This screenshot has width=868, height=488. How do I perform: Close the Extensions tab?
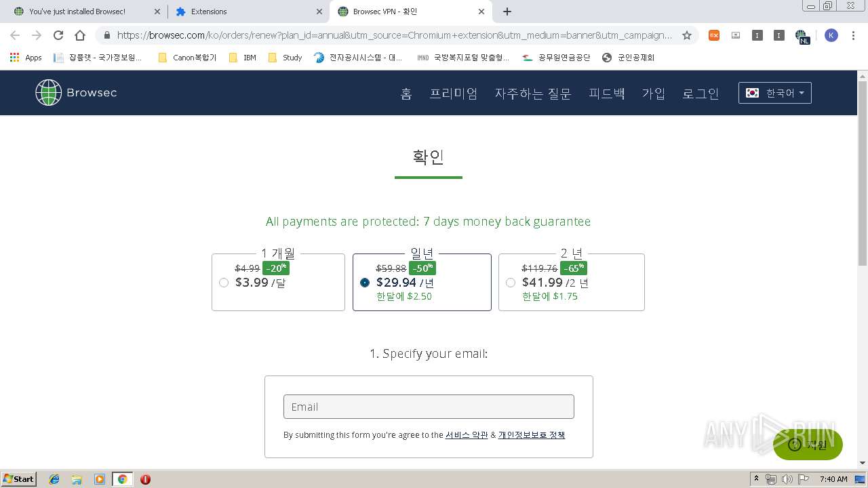319,12
